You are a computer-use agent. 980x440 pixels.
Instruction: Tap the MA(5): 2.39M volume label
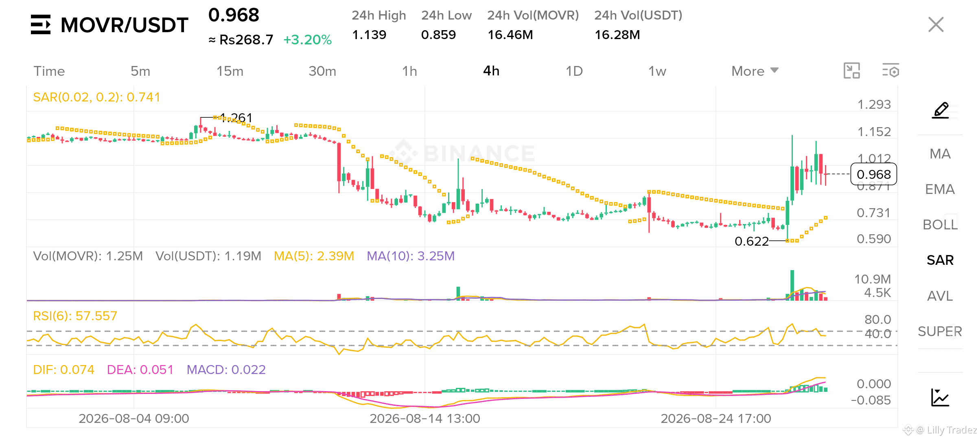tap(314, 256)
